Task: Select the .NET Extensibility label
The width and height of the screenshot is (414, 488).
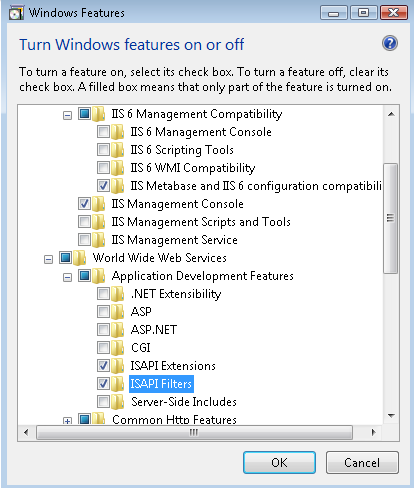Action: point(176,294)
